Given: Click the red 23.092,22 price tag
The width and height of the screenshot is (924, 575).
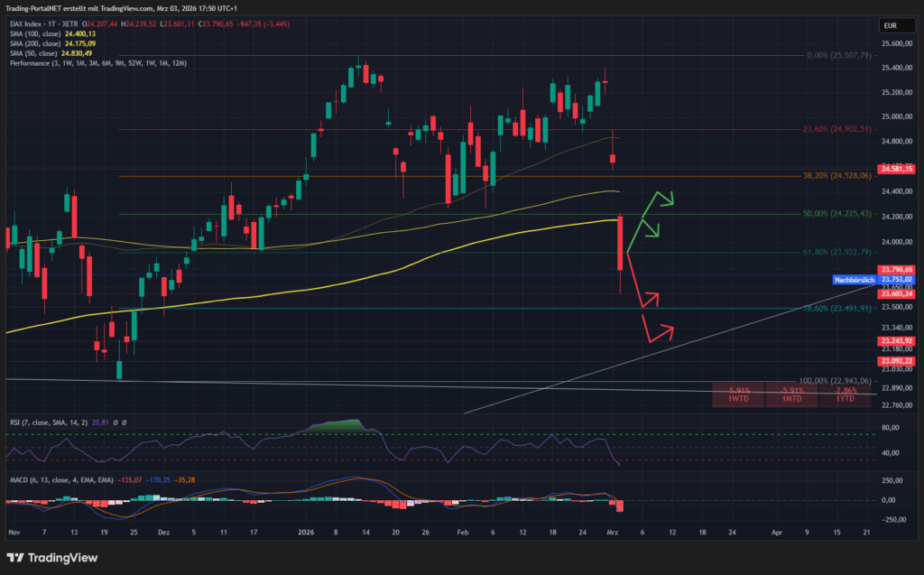Looking at the screenshot, I should point(896,361).
